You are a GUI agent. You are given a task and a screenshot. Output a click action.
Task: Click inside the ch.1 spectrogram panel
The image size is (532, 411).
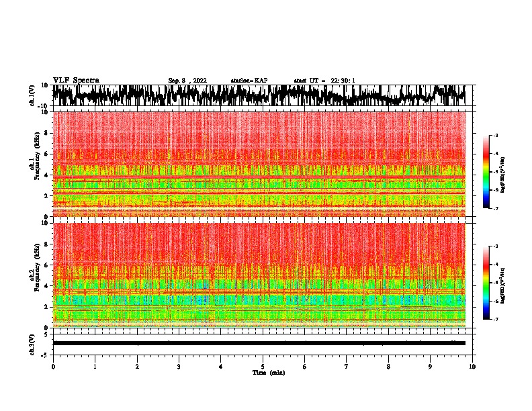pos(259,164)
